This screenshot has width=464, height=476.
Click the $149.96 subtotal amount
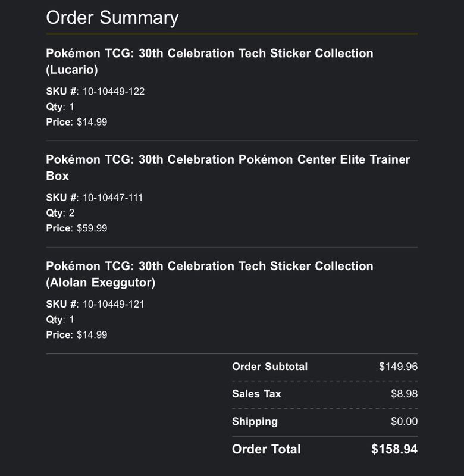398,367
